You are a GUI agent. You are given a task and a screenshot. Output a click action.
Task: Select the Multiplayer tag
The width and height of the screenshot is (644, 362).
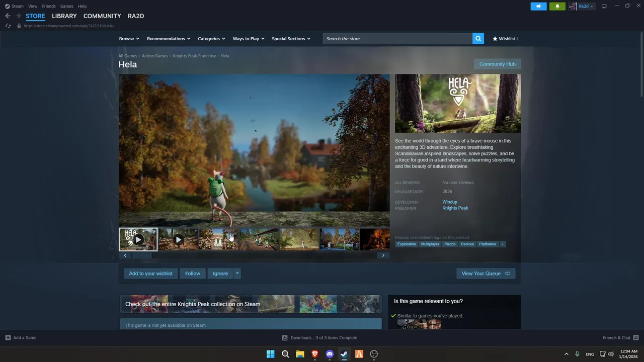[430, 244]
